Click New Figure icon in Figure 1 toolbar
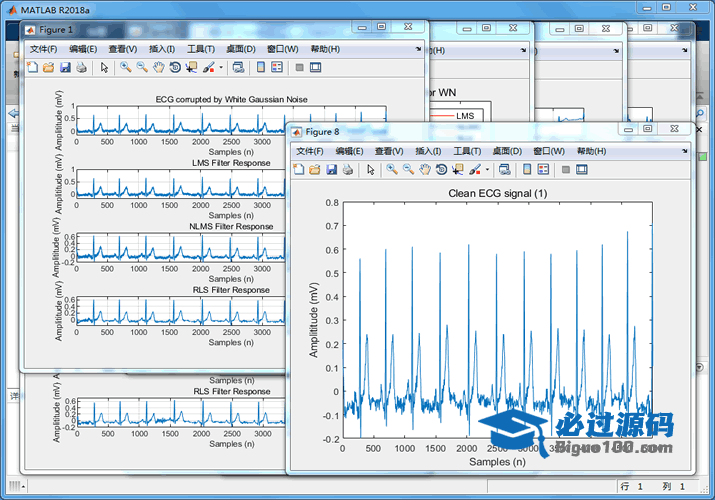This screenshot has width=715, height=500. click(32, 67)
